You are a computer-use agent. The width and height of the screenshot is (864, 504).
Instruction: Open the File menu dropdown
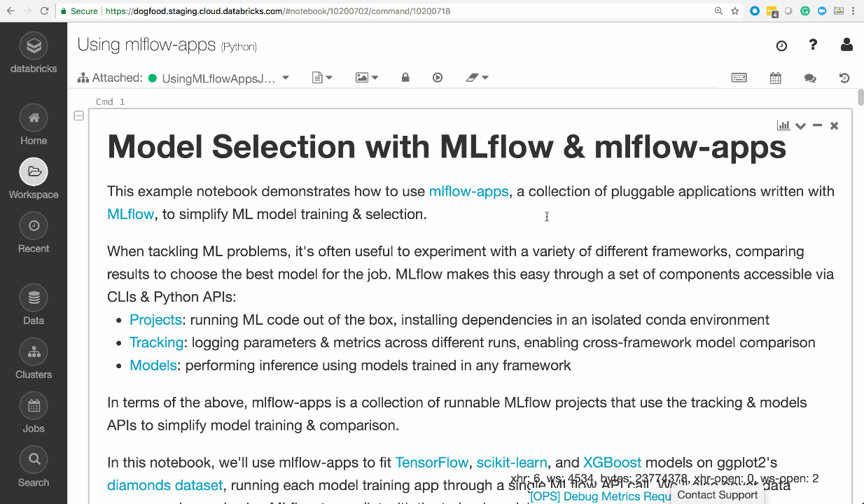tap(322, 78)
